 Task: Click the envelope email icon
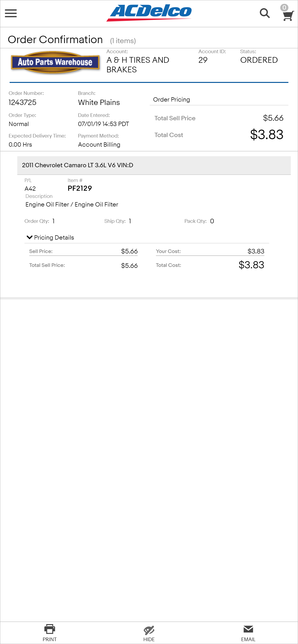(248, 629)
